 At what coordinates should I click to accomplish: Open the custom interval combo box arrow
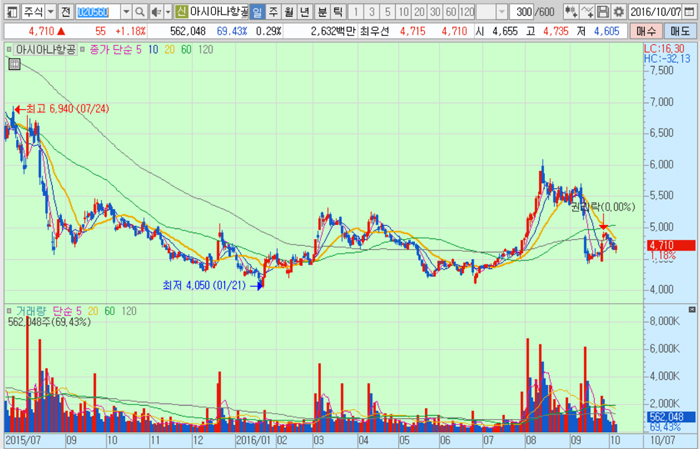(502, 12)
